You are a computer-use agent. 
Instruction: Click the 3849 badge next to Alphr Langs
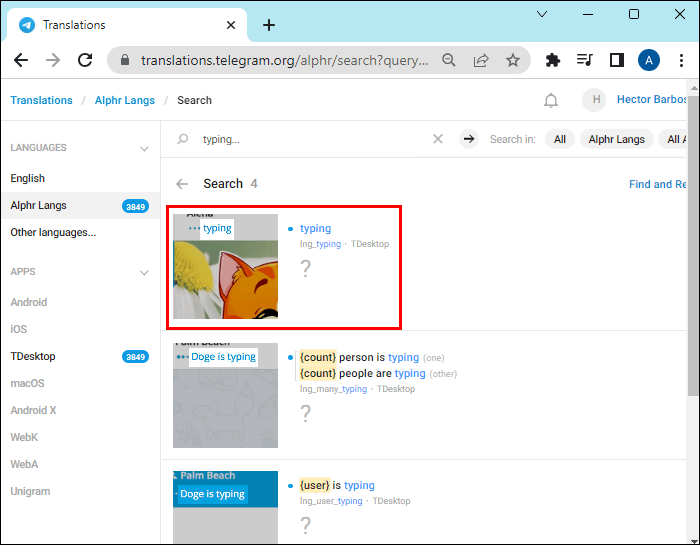coord(135,207)
